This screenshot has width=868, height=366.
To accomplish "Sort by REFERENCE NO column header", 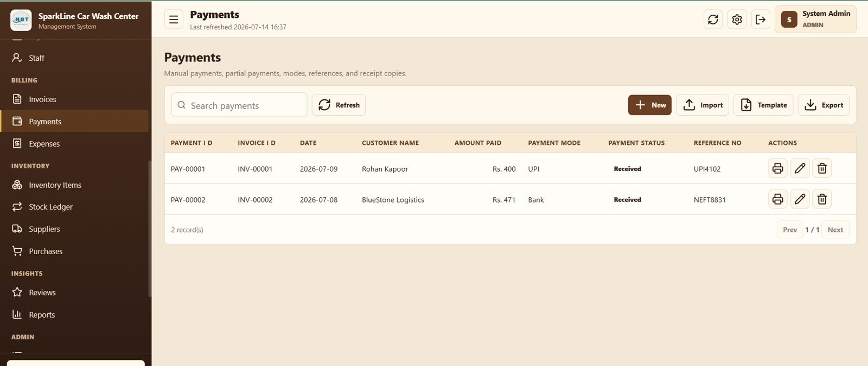I will click(x=717, y=143).
